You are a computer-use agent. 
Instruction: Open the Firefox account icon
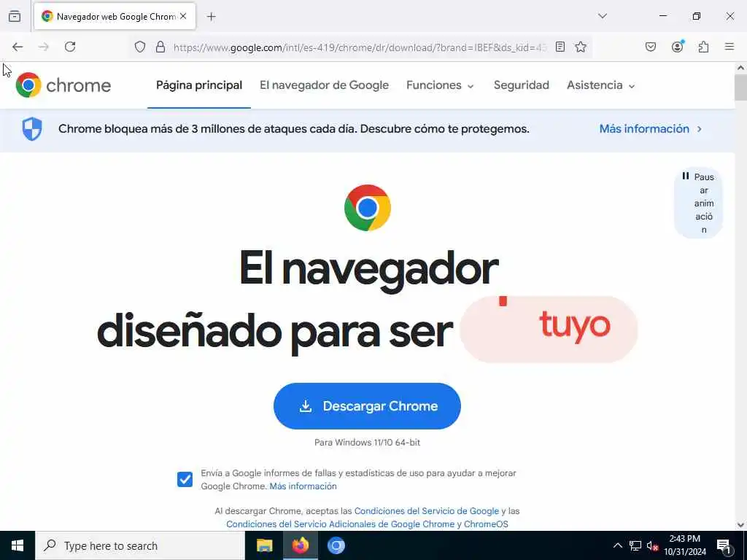678,46
